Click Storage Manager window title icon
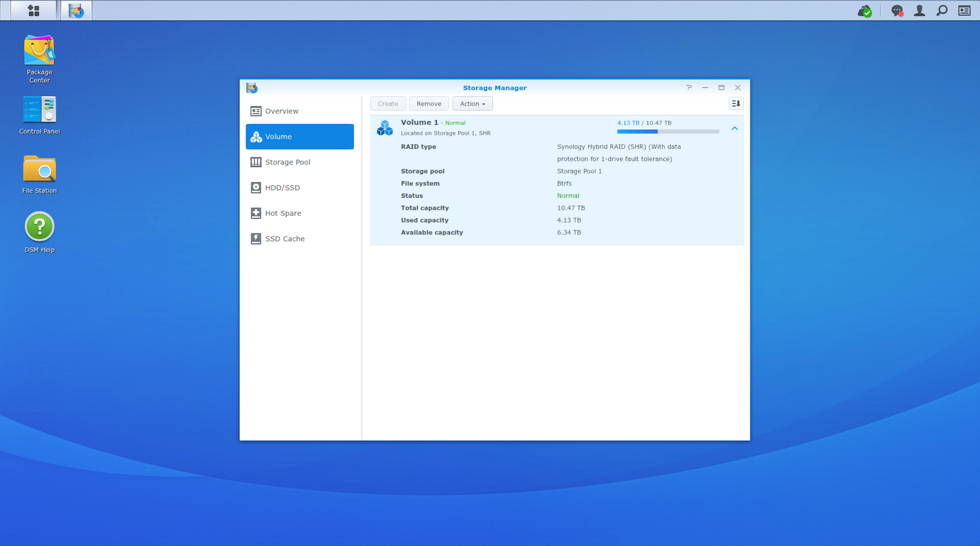Image resolution: width=980 pixels, height=546 pixels. pos(252,88)
